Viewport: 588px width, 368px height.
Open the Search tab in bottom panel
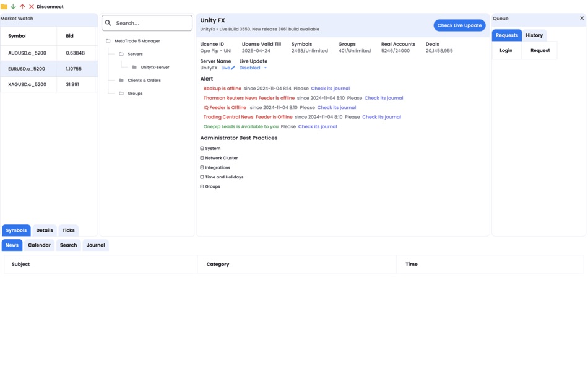pyautogui.click(x=68, y=245)
